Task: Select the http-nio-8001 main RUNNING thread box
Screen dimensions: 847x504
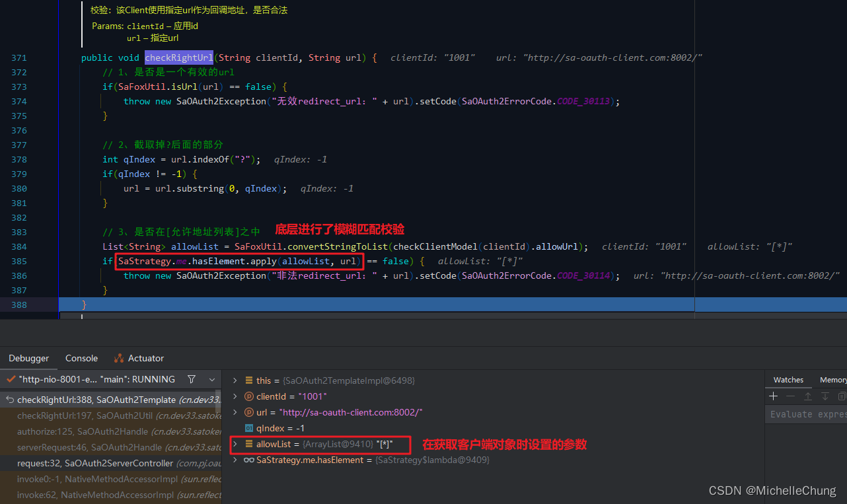Action: (91, 380)
